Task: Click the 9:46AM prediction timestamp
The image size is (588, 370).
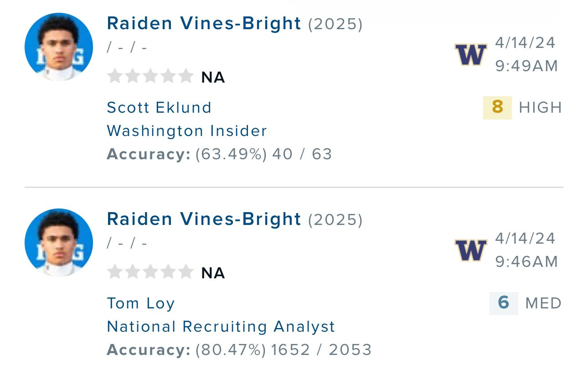Action: 526,262
